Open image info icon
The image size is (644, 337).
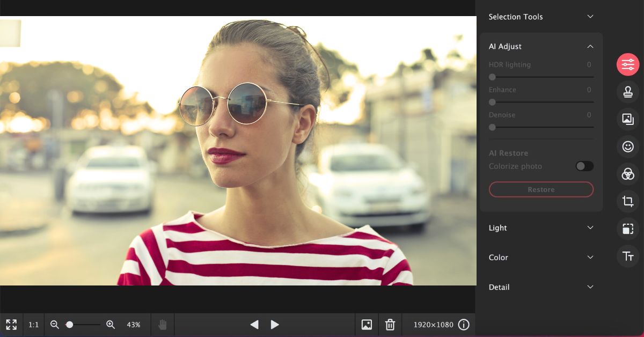coord(464,325)
